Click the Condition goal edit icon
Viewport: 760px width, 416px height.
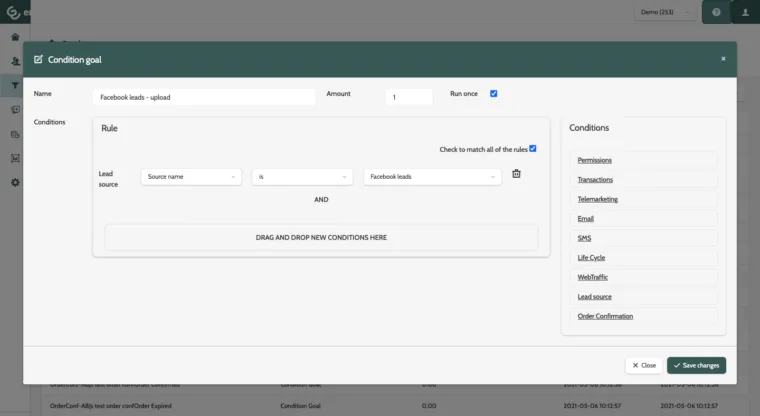[38, 59]
